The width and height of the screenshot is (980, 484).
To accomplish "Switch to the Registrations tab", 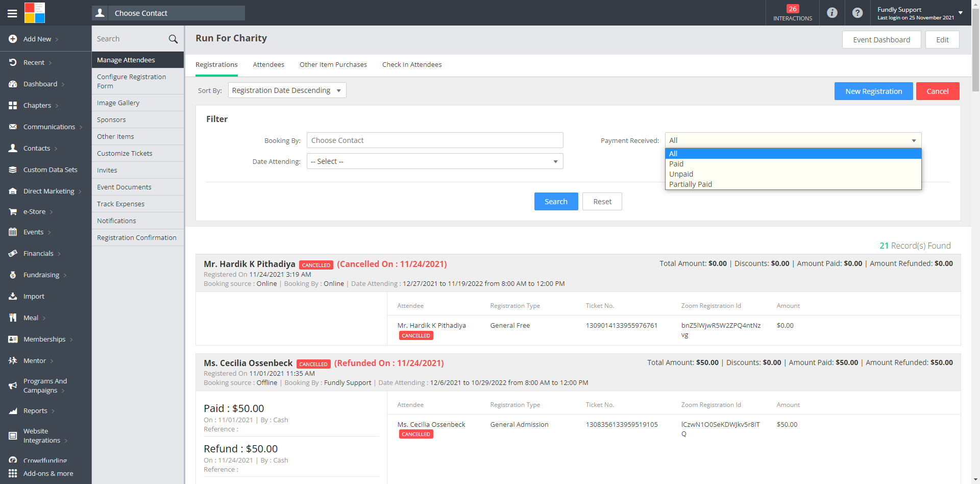I will pyautogui.click(x=216, y=64).
